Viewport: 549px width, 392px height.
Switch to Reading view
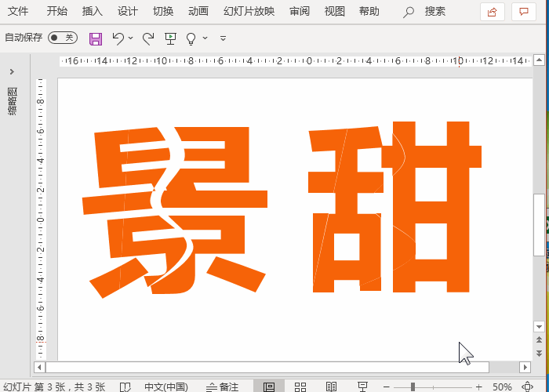(x=331, y=387)
